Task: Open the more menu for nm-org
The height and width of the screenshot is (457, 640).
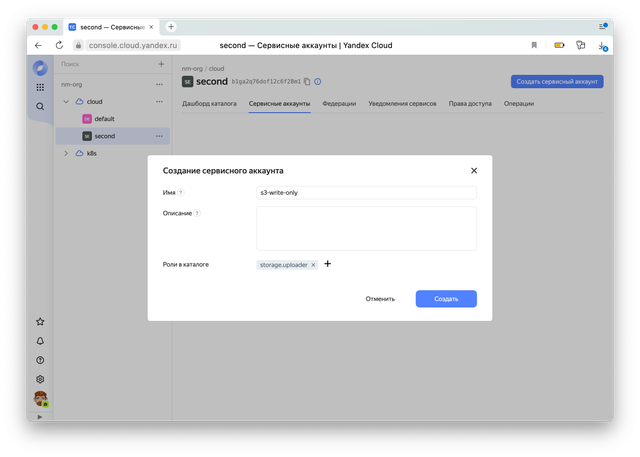Action: [x=159, y=83]
